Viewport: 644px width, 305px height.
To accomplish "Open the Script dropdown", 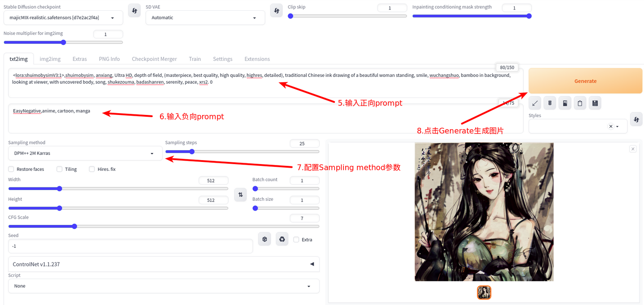I will [164, 286].
